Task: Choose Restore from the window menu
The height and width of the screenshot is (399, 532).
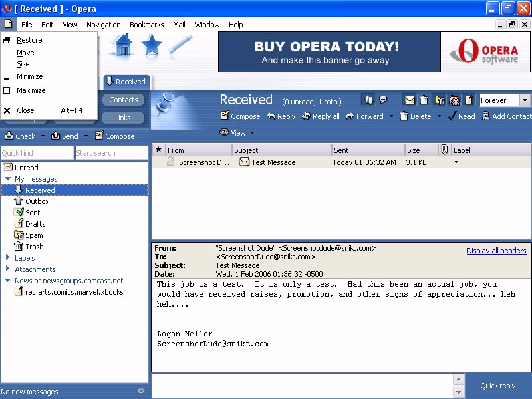Action: point(49,40)
